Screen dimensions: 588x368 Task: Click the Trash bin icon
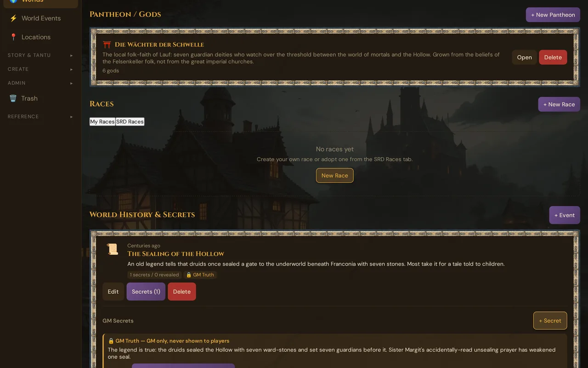tap(13, 98)
